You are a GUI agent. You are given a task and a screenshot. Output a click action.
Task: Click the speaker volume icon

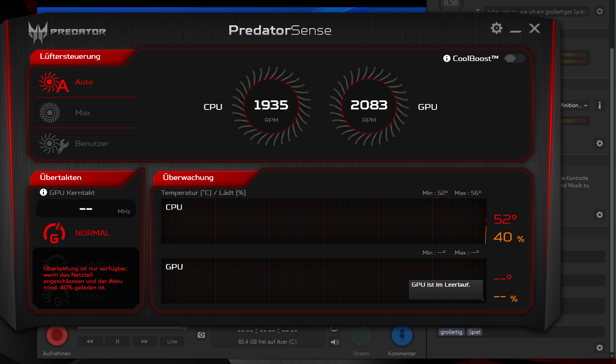tap(335, 342)
